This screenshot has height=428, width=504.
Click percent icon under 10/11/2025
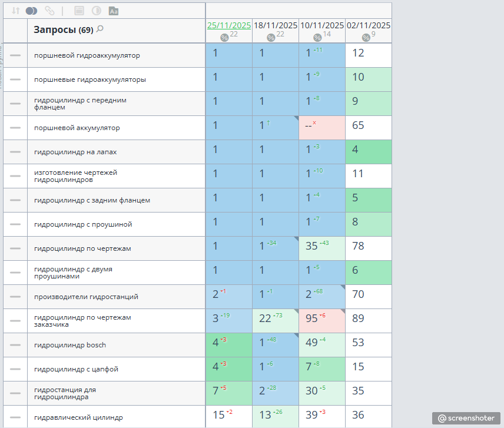click(x=317, y=38)
